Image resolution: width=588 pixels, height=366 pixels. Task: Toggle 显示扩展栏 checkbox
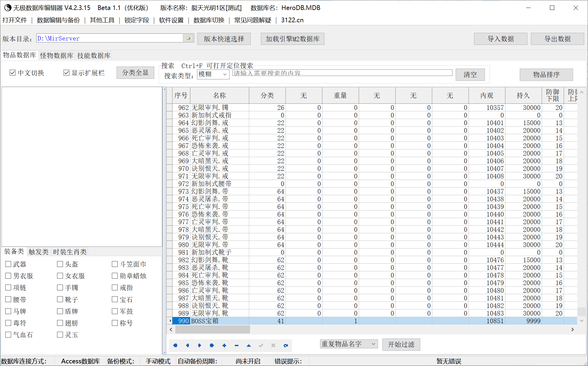point(66,73)
